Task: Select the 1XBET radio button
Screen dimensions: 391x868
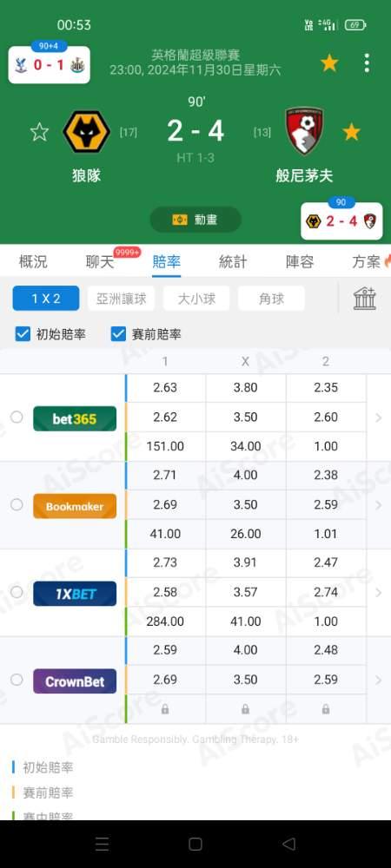Action: coord(17,592)
